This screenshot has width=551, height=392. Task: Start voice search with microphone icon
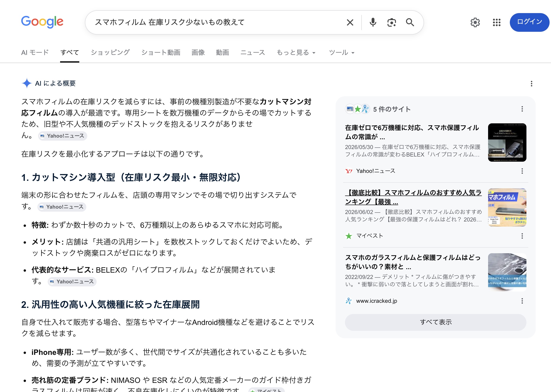(373, 22)
